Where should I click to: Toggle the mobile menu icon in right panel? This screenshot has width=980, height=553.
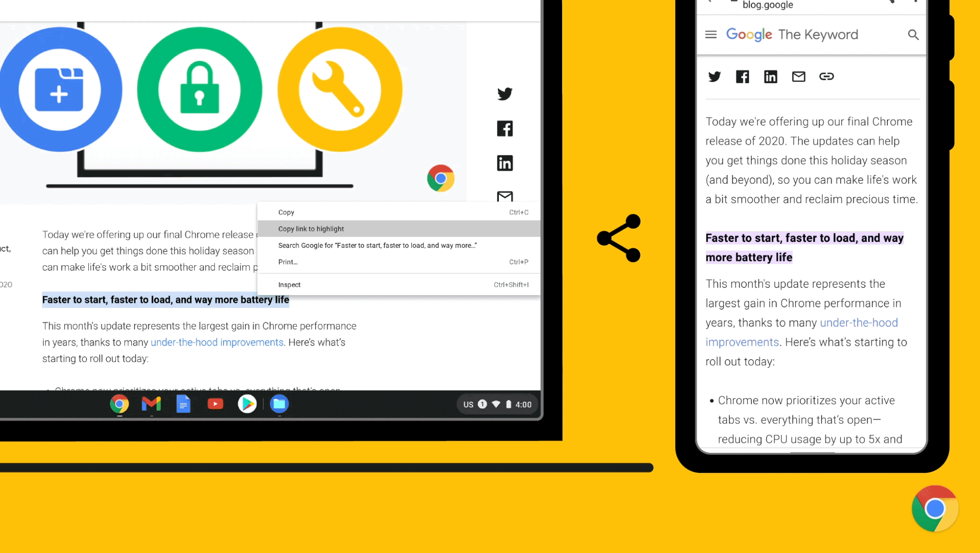coord(712,35)
